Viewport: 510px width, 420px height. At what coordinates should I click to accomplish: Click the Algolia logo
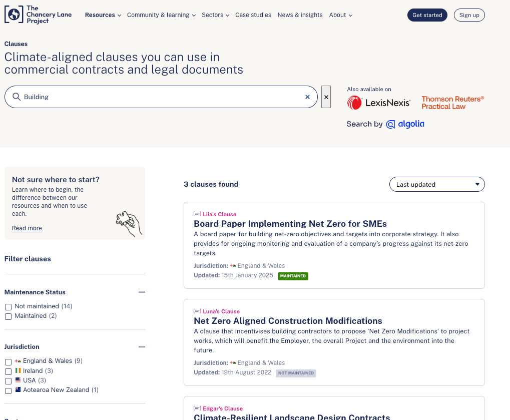click(405, 124)
